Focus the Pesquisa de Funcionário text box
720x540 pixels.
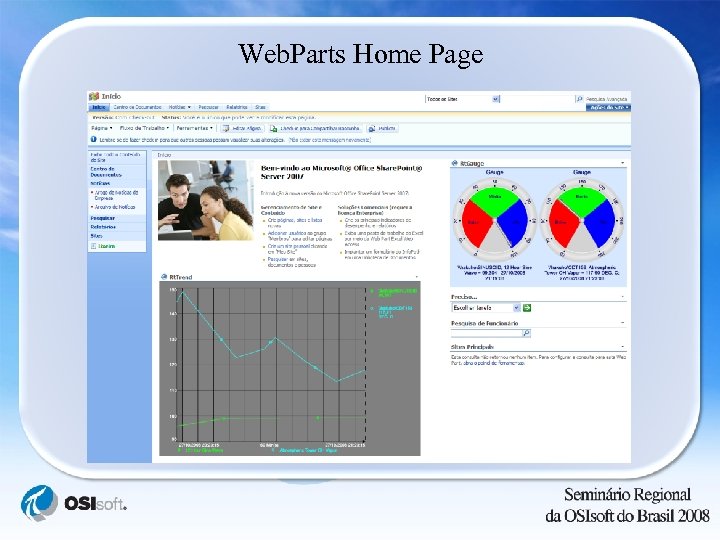click(486, 333)
